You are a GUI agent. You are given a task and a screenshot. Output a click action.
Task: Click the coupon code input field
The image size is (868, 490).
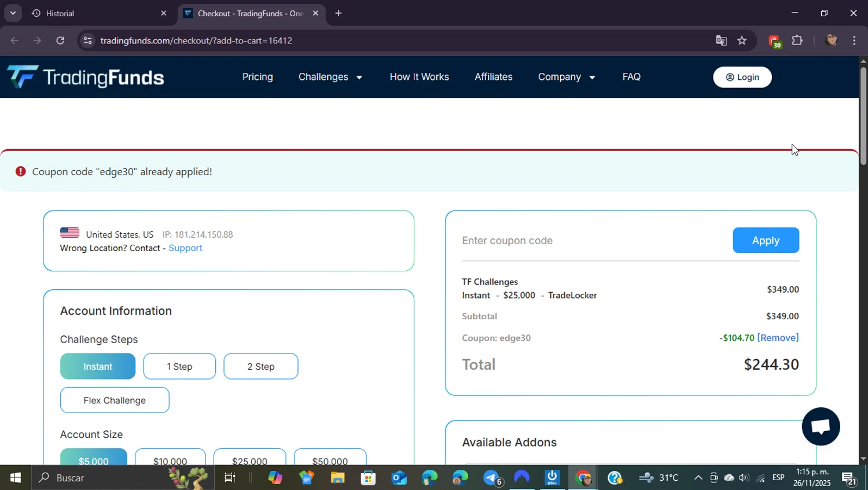click(x=593, y=241)
